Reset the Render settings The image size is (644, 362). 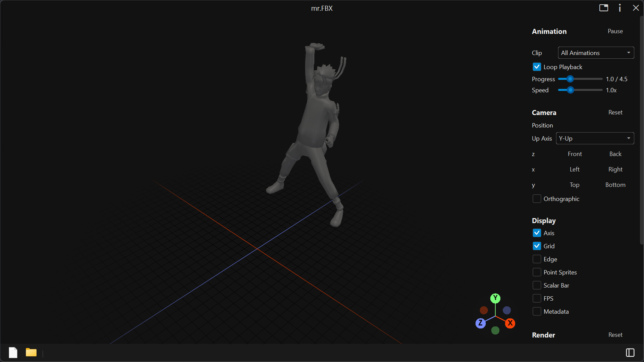[615, 335]
